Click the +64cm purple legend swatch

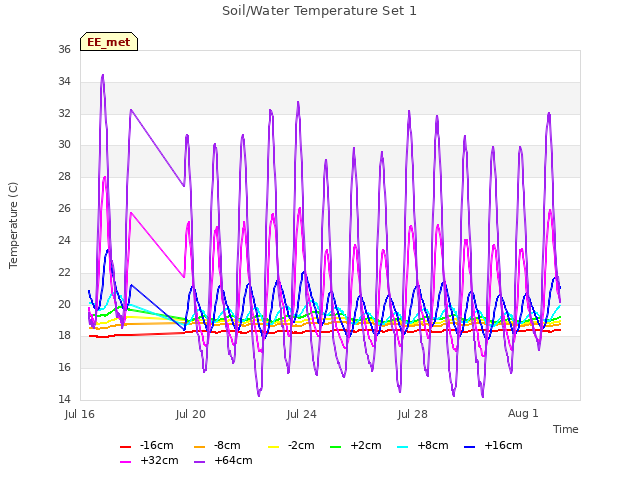coord(199,462)
